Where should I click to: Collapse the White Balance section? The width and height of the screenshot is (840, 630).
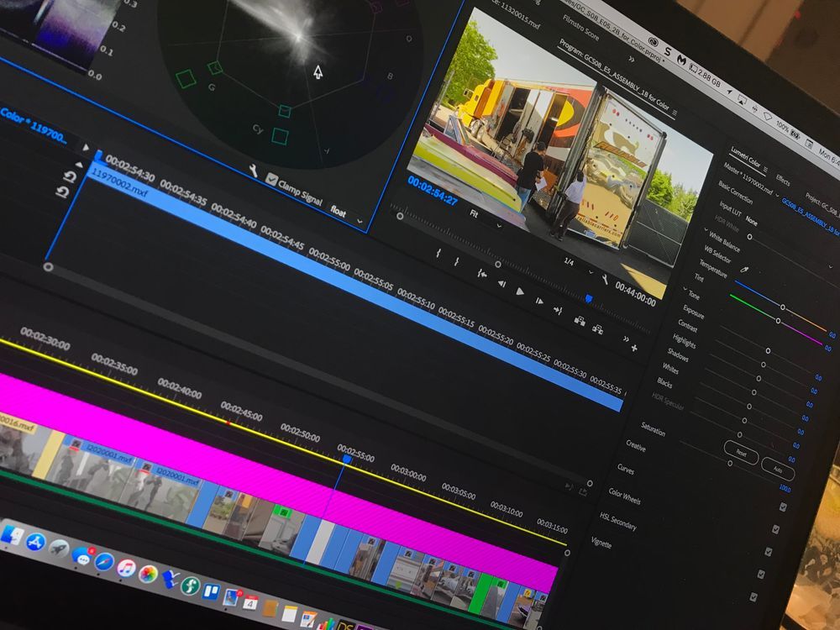point(706,230)
